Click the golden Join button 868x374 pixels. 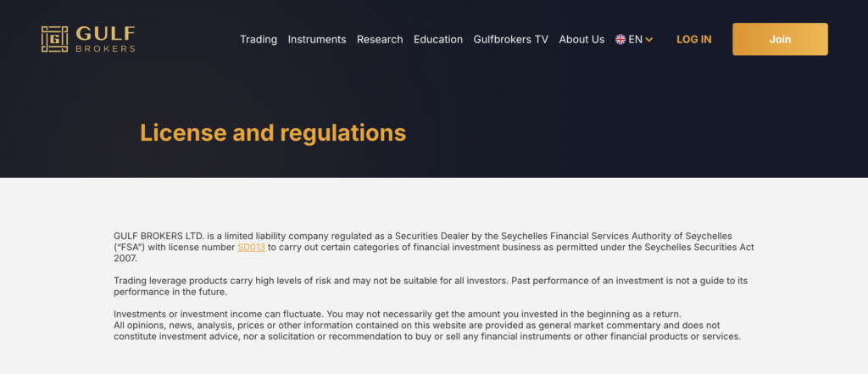(x=780, y=39)
